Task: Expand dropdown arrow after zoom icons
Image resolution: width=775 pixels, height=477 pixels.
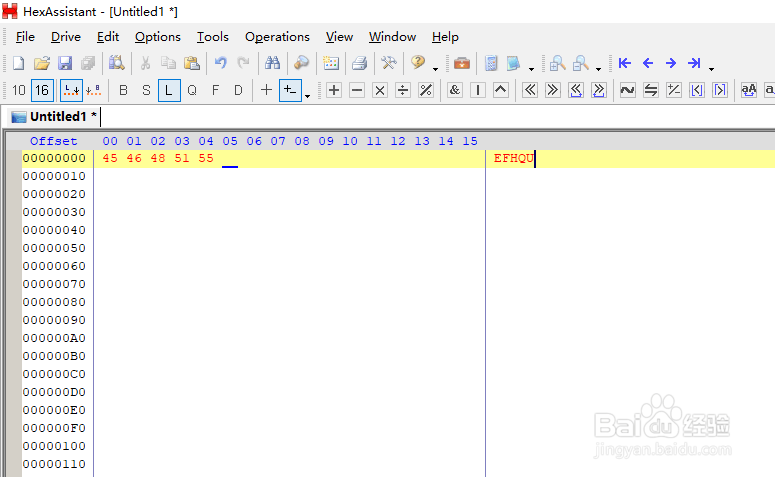Action: [598, 69]
